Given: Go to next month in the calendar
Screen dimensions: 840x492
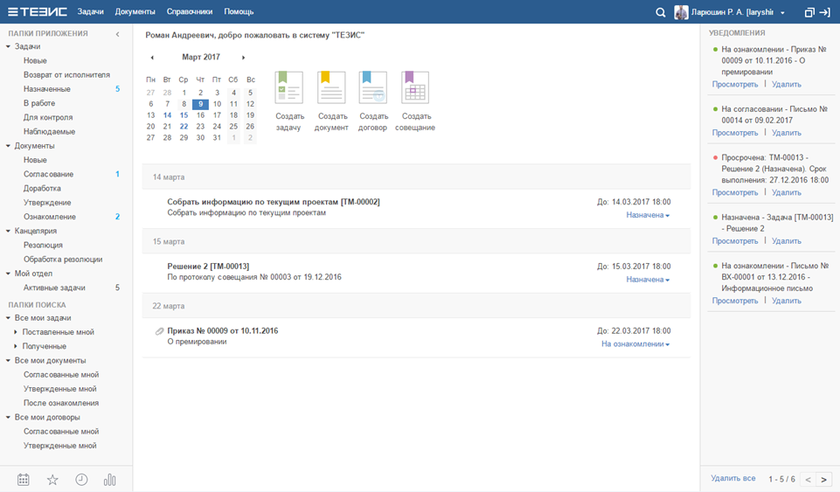Looking at the screenshot, I should pyautogui.click(x=243, y=58).
